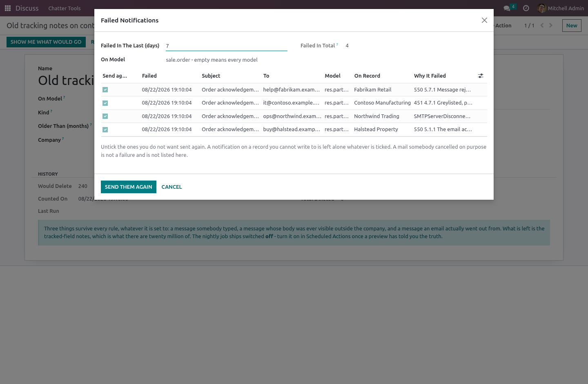The width and height of the screenshot is (588, 384).
Task: Open the Mitchell Admin user menu
Action: click(x=561, y=8)
